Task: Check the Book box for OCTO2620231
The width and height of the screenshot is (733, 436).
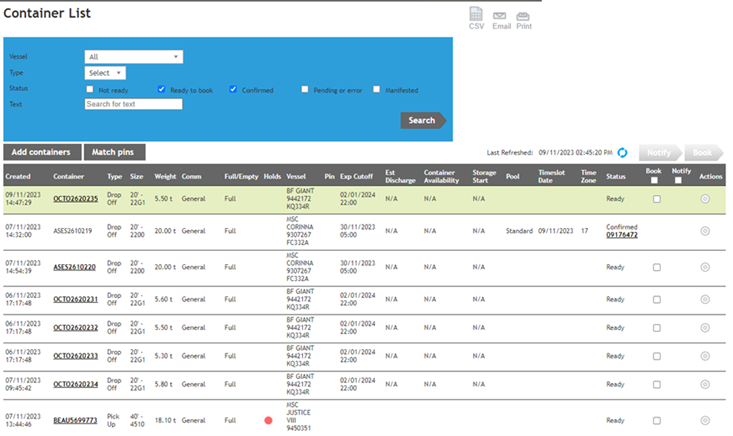Action: (657, 300)
